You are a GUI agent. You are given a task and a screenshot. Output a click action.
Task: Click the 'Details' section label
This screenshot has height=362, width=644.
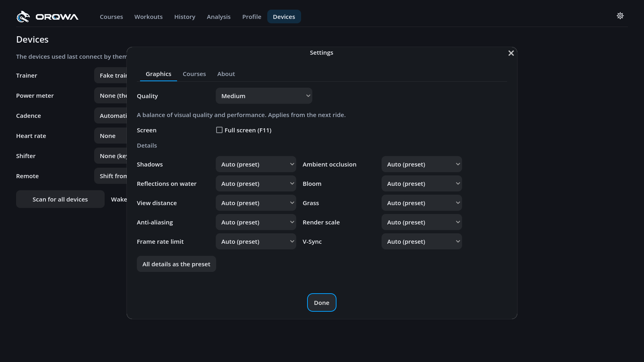[147, 146]
